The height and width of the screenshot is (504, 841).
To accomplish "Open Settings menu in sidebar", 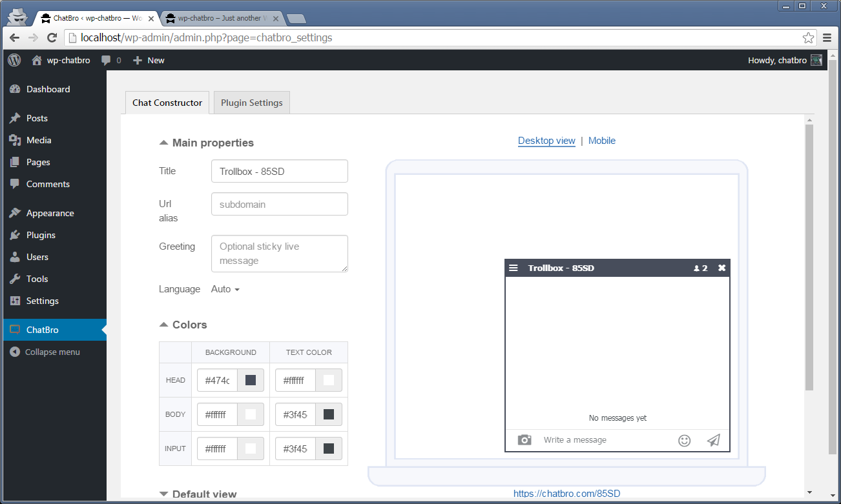I will click(54, 301).
